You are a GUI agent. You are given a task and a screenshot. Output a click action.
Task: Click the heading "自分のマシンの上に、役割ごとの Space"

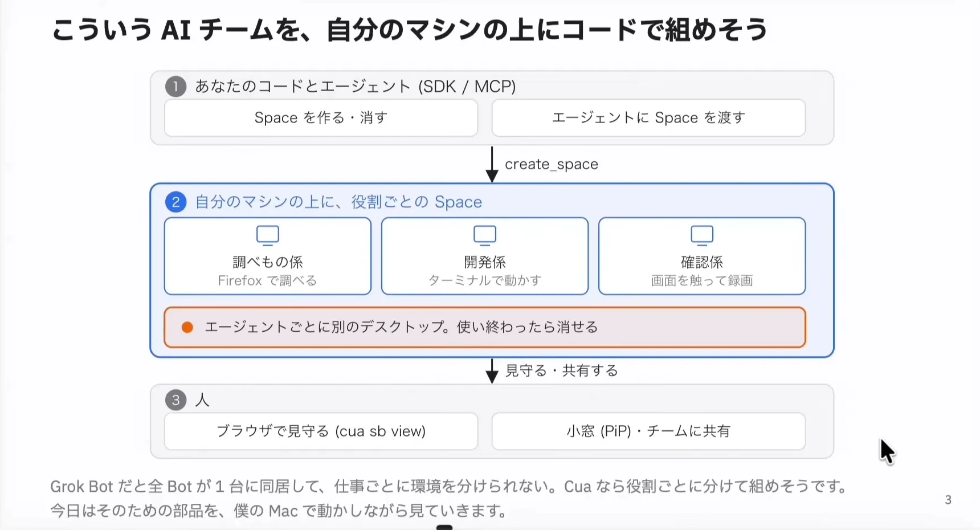338,202
